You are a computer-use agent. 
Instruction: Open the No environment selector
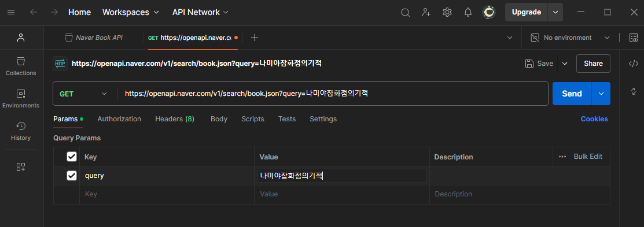coord(570,38)
